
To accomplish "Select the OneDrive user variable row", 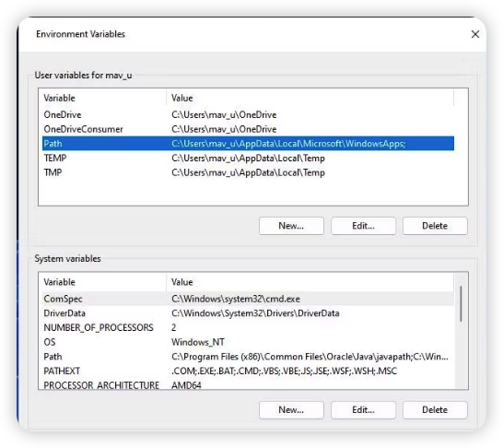I will pos(248,114).
